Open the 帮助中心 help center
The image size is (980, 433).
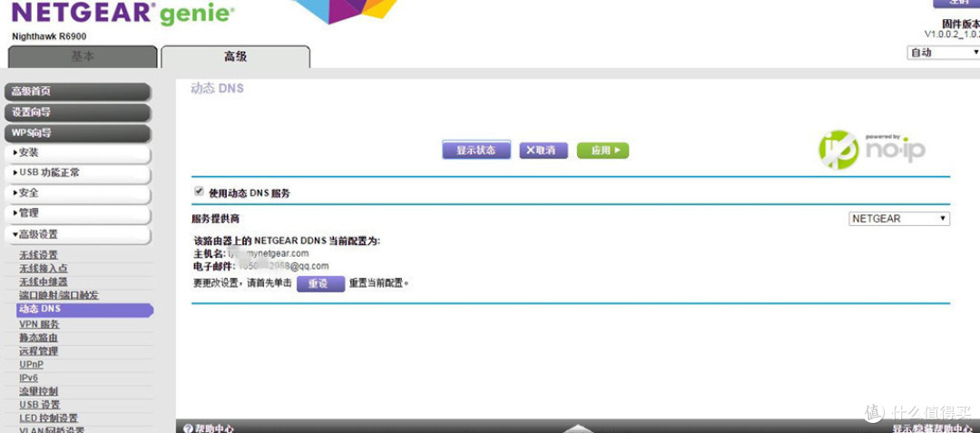(209, 428)
